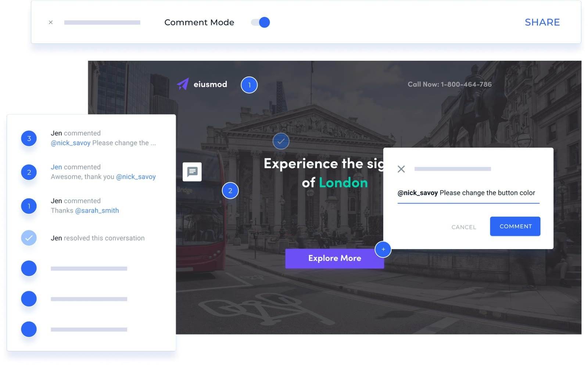588x365 pixels.
Task: Click "Jen commented" heading of comment 3
Action: 76,133
